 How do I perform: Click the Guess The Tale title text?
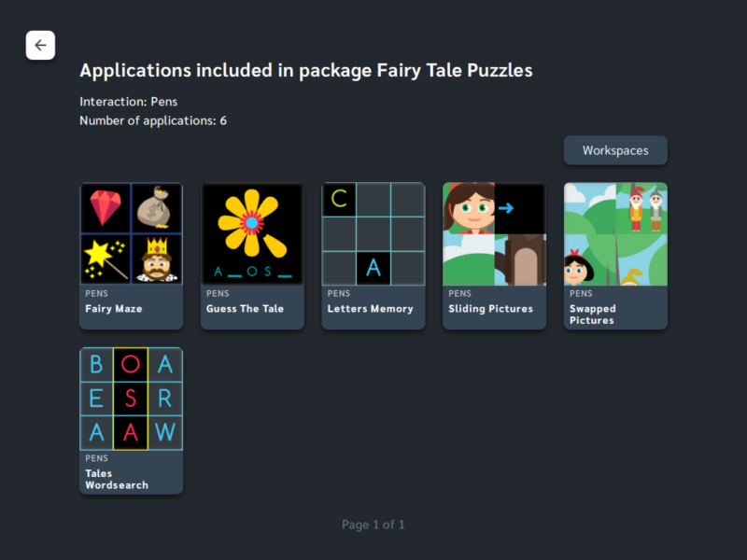pyautogui.click(x=245, y=309)
